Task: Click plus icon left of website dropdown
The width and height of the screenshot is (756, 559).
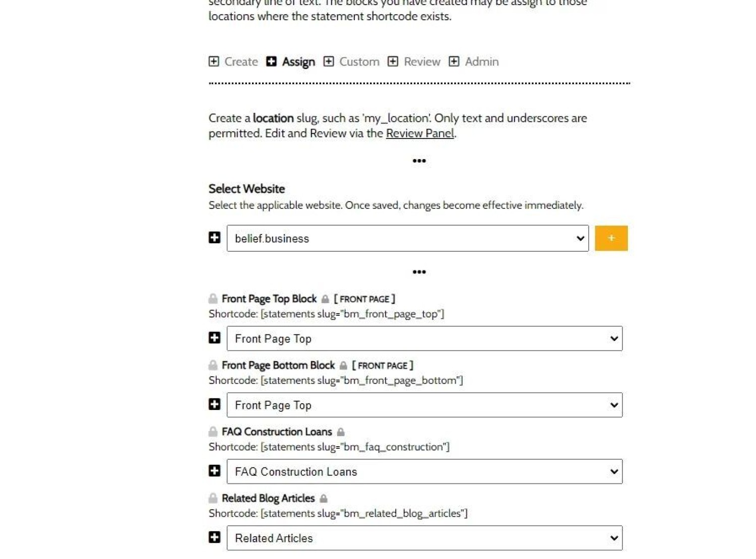Action: [x=215, y=238]
